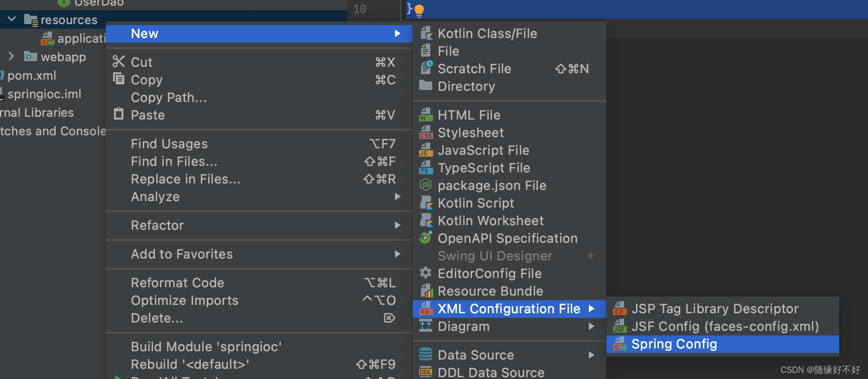Select the resources folder in project tree
The image size is (868, 379).
click(x=69, y=20)
